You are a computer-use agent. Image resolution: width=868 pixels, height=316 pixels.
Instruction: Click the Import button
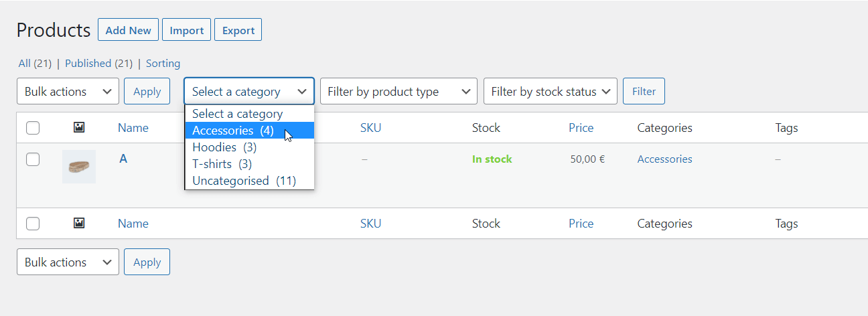point(187,30)
